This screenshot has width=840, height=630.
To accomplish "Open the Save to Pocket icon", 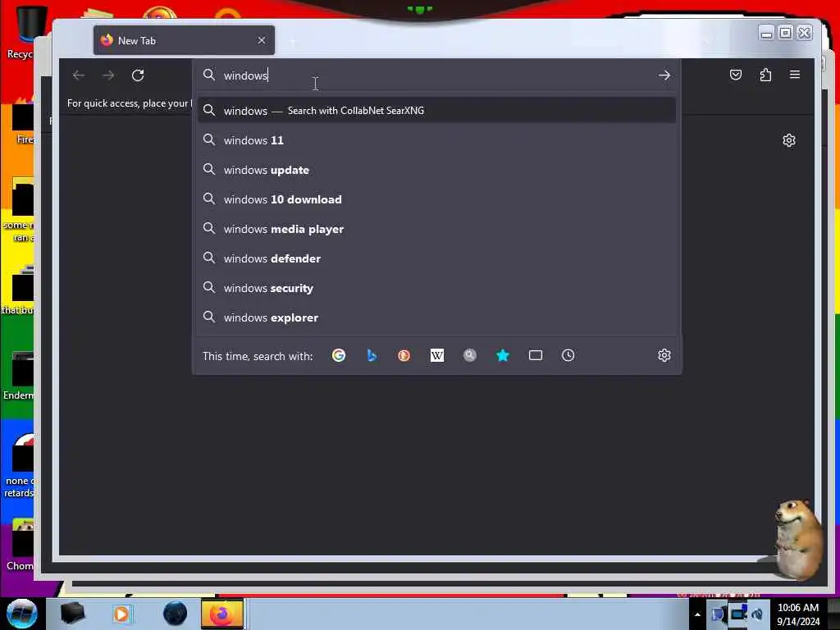I will (x=736, y=75).
